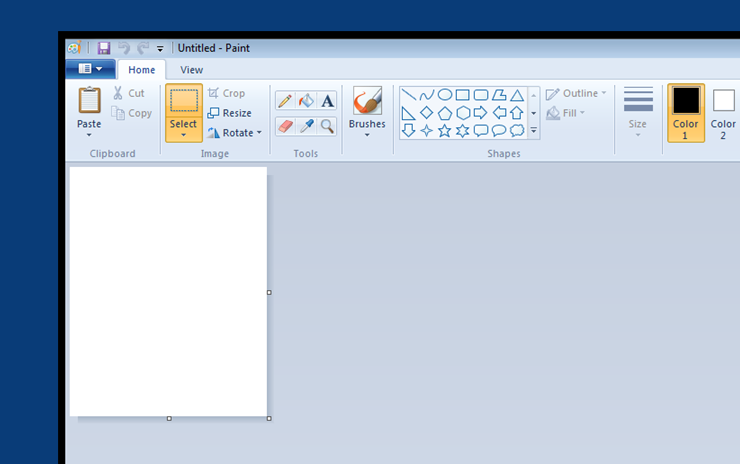Click the Redo arrow in title bar
This screenshot has width=740, height=464.
(x=143, y=48)
